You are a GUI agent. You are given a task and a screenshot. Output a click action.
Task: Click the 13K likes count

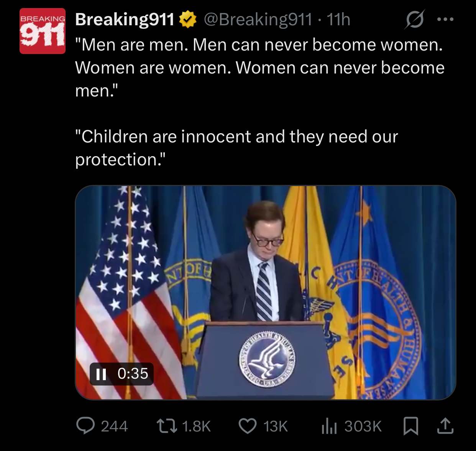click(x=276, y=426)
